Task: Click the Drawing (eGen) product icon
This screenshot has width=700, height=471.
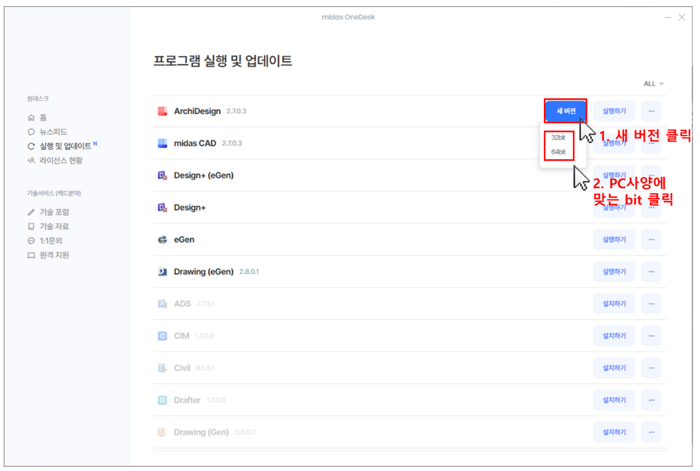Action: 162,272
